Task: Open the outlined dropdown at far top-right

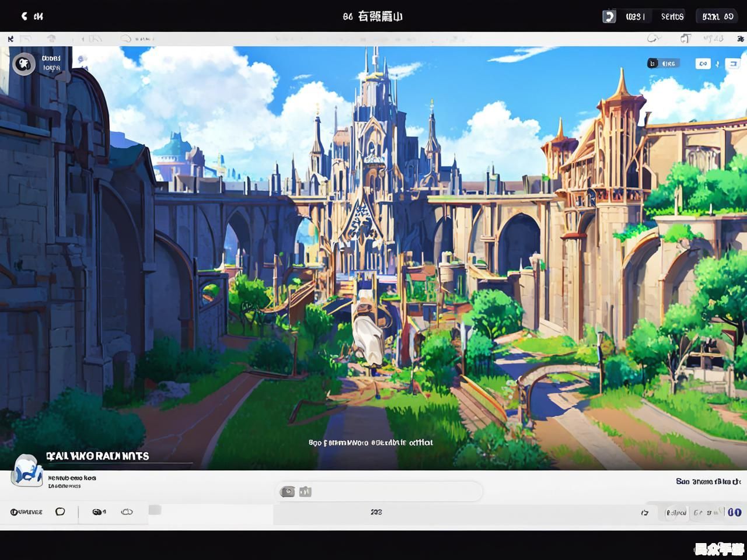Action: (x=718, y=16)
